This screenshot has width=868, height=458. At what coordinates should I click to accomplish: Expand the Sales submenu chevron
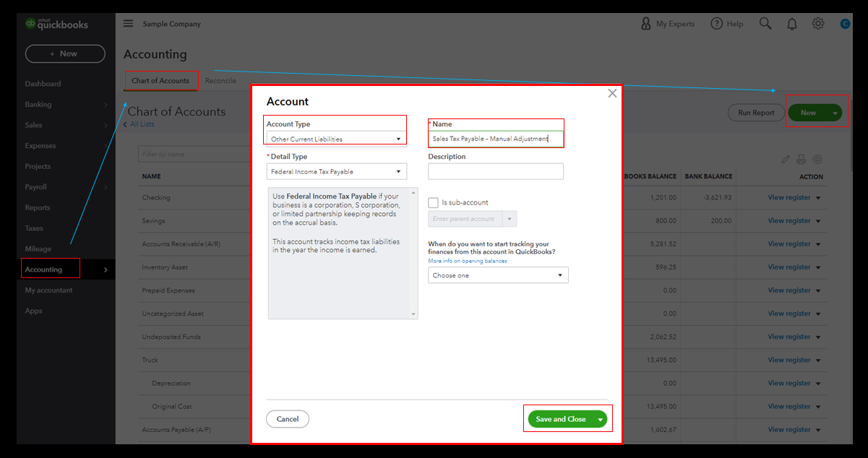(x=106, y=125)
